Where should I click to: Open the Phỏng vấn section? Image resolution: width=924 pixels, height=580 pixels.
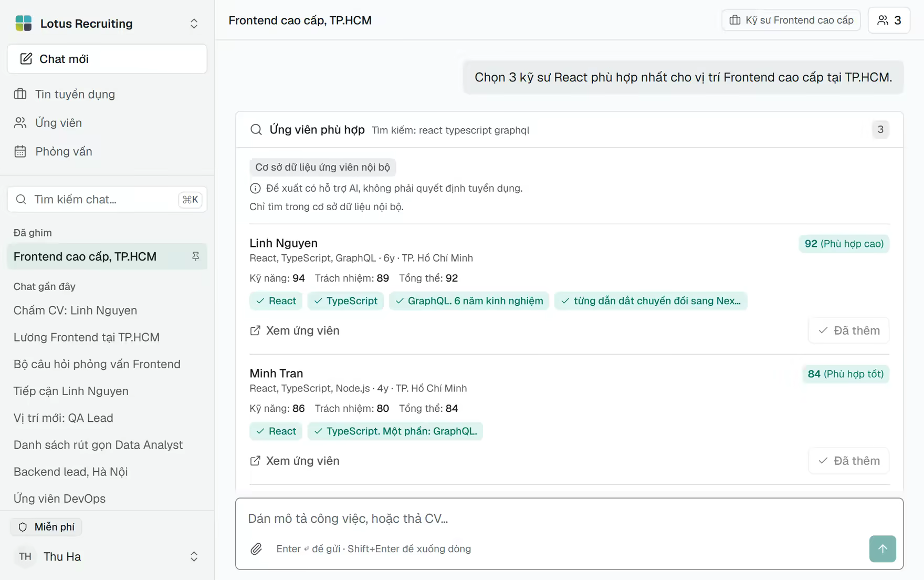click(107, 151)
